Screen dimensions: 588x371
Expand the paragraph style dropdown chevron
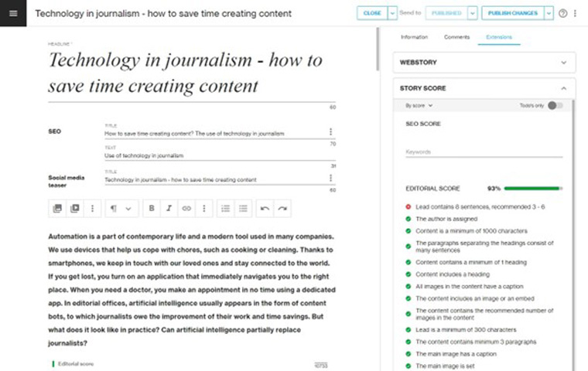coord(128,209)
